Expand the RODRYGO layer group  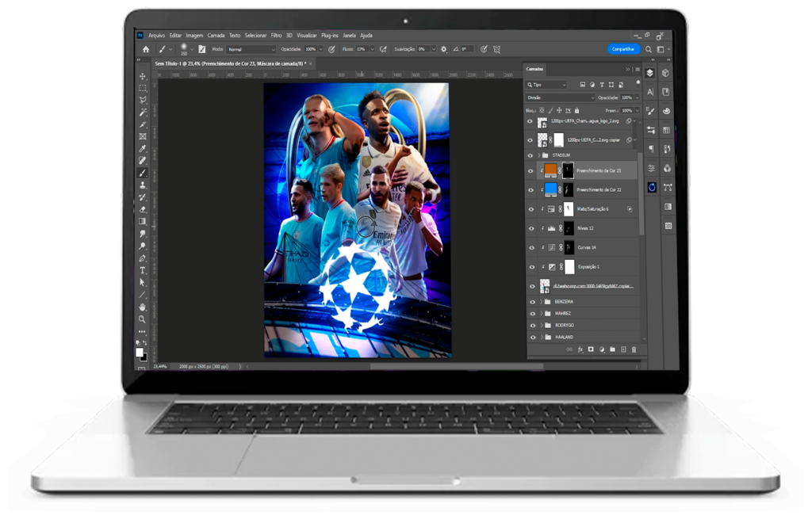(541, 326)
